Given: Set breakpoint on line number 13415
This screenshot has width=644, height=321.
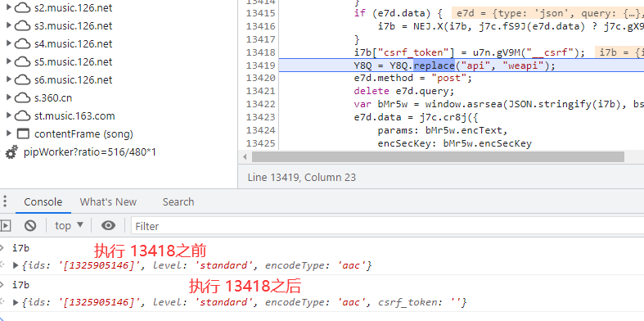Looking at the screenshot, I should click(x=261, y=13).
